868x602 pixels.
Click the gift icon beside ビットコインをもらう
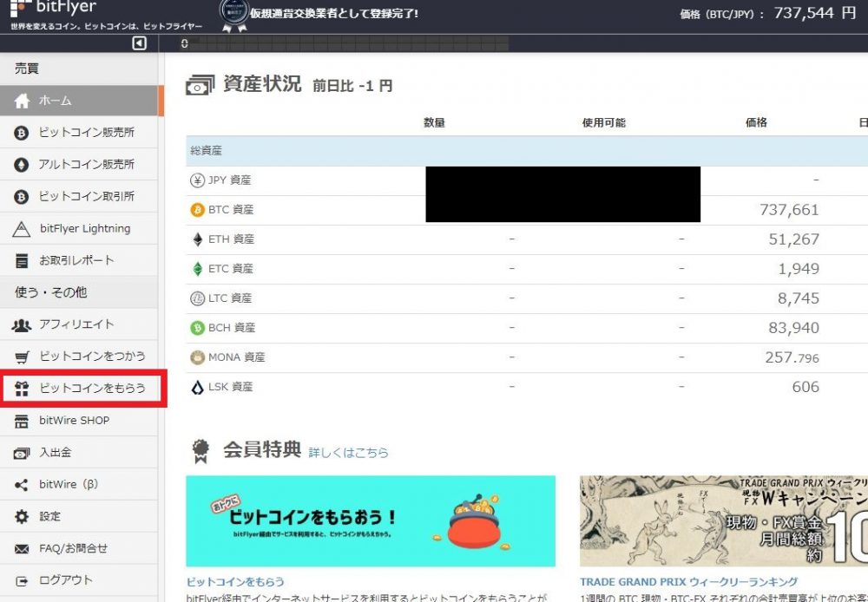(22, 389)
